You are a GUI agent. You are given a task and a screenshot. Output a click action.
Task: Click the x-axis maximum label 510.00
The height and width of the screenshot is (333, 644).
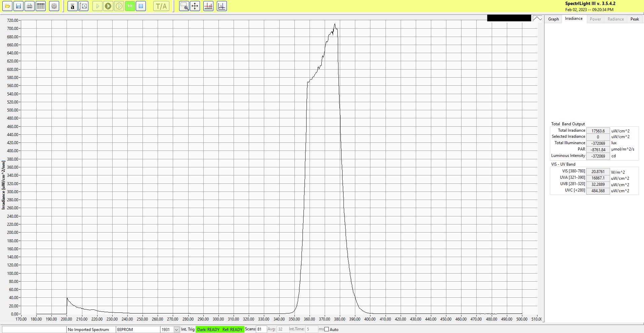pyautogui.click(x=536, y=319)
